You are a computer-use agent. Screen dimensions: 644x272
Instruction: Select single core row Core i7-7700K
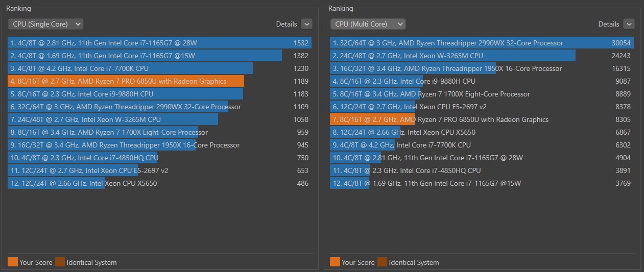(x=159, y=68)
